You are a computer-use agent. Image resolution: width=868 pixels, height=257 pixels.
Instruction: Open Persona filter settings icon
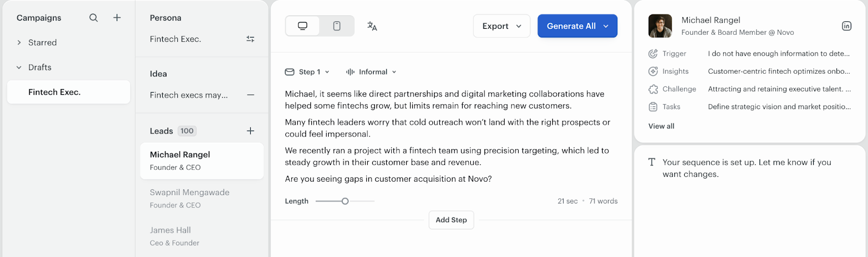pyautogui.click(x=250, y=39)
